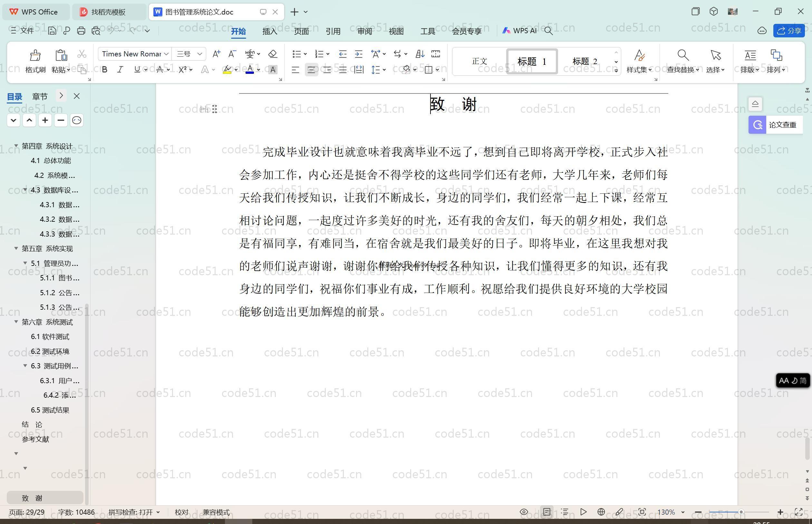Open Print Preview icon
Viewport: 812px width, 524px height.
click(x=96, y=31)
